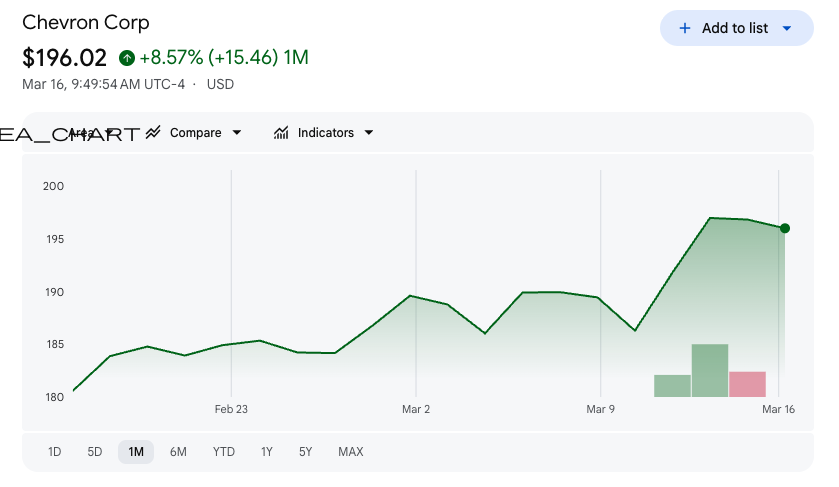The width and height of the screenshot is (839, 487).
Task: Click the Compare button label
Action: [195, 133]
